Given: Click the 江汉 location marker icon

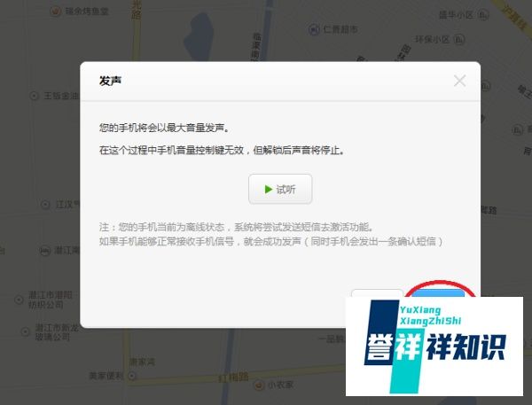Looking at the screenshot, I should [45, 205].
